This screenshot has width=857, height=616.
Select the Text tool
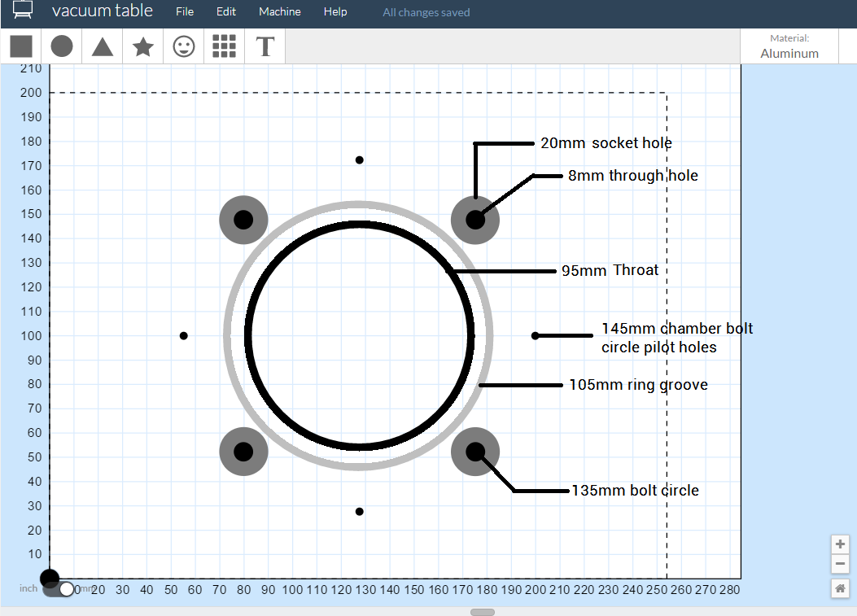(x=265, y=46)
